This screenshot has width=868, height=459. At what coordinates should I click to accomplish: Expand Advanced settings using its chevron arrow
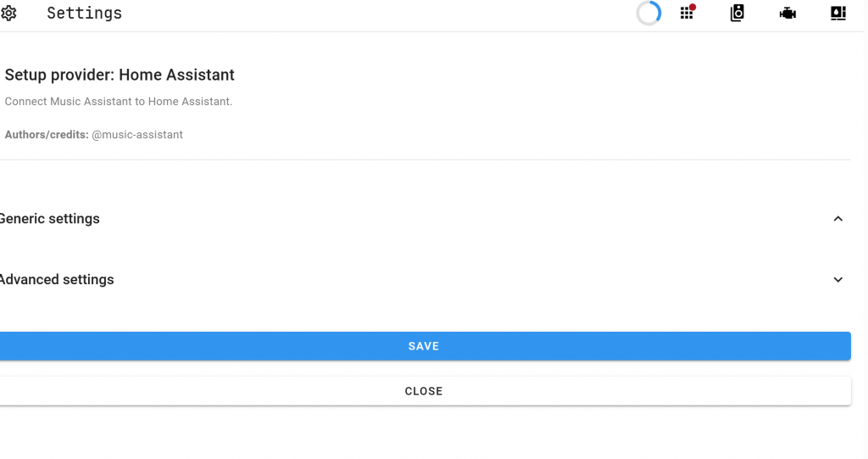point(837,280)
